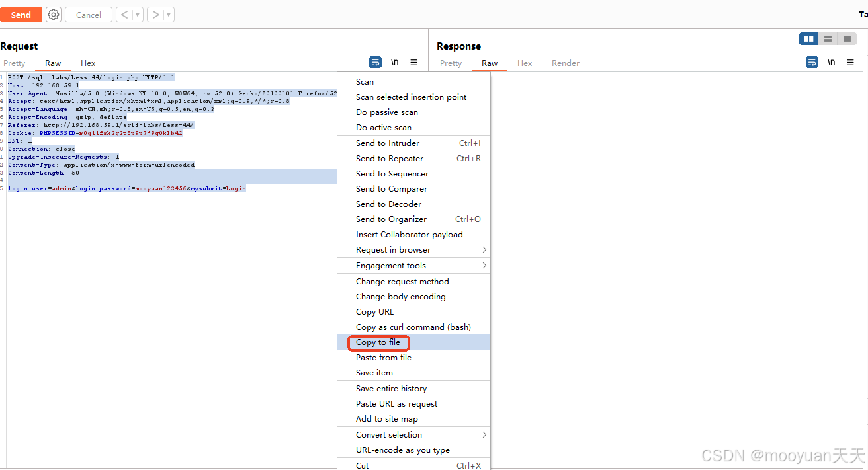Switch Request view to Raw tab
Image resolution: width=868 pixels, height=470 pixels.
point(53,63)
